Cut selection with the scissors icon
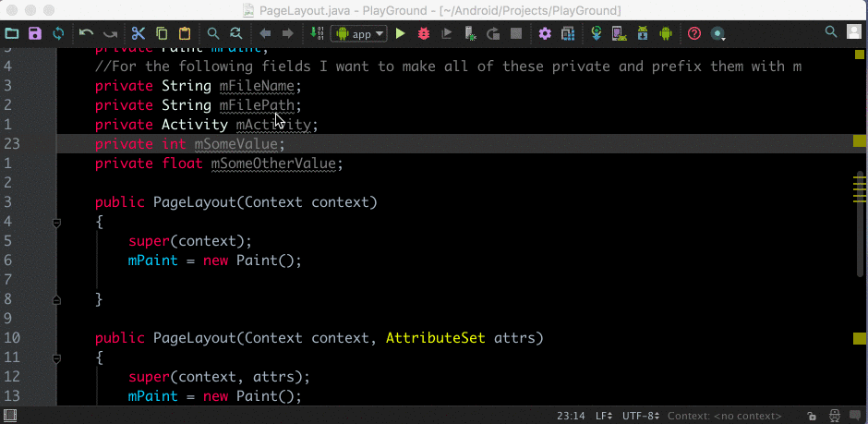The width and height of the screenshot is (868, 424). (138, 34)
